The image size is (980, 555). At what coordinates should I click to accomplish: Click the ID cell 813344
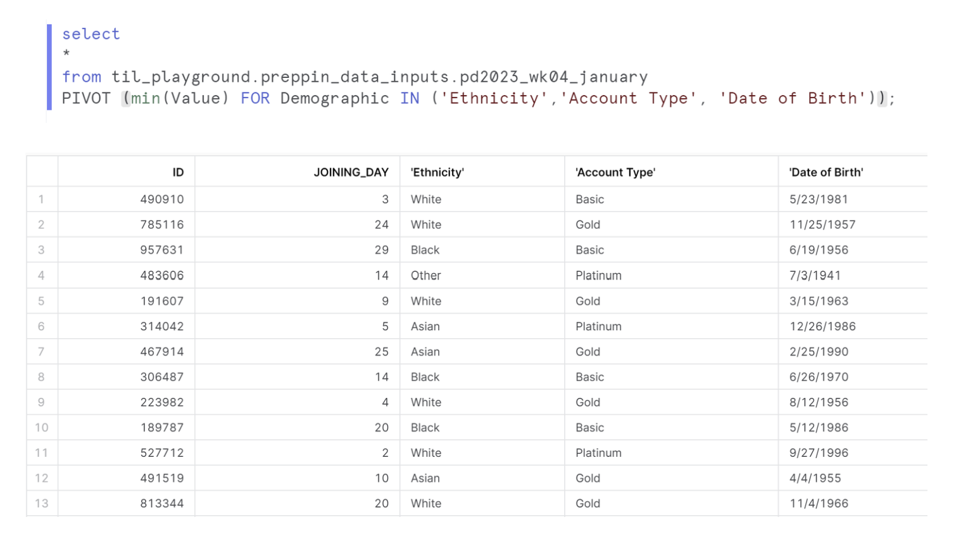coord(162,504)
